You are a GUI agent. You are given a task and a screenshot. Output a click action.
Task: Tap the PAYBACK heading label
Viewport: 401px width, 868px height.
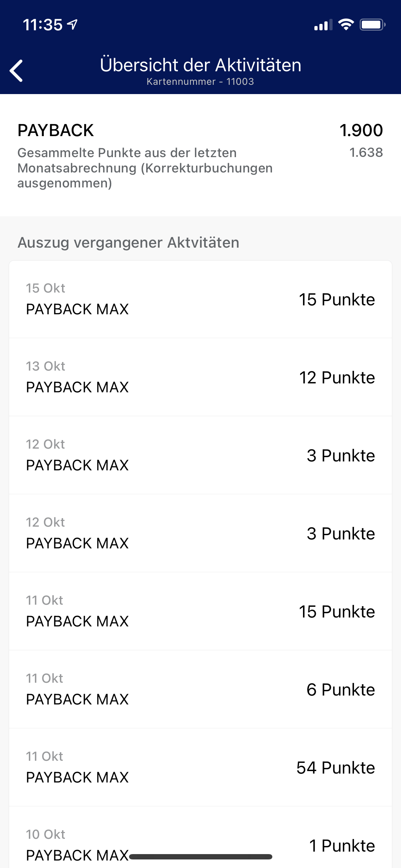(56, 130)
